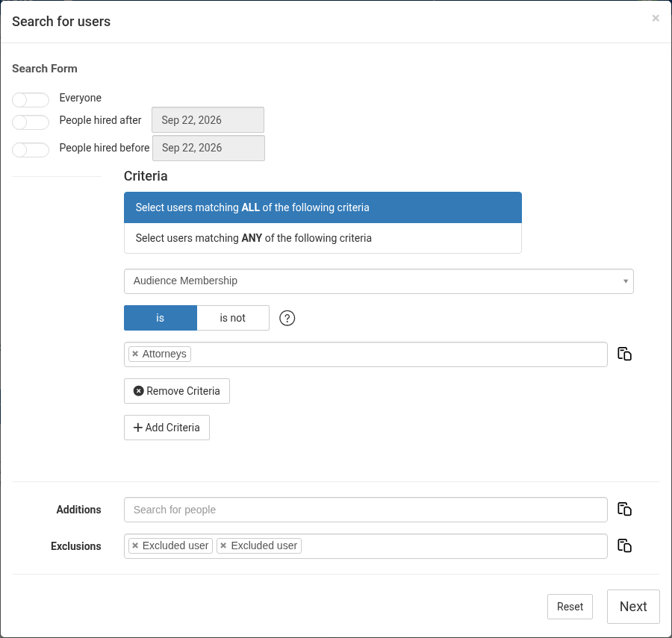Open the People hired after date field
Screen dimensions: 672x638
[x=208, y=120]
